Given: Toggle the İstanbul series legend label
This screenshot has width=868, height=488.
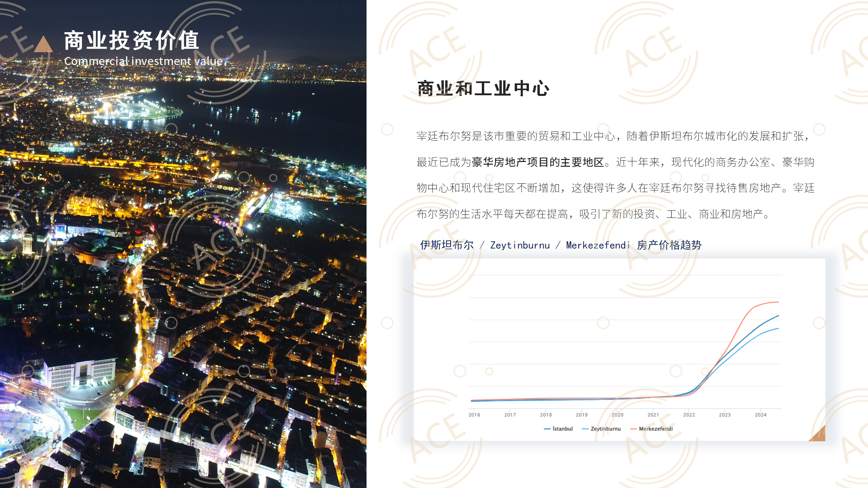Looking at the screenshot, I should (x=563, y=429).
